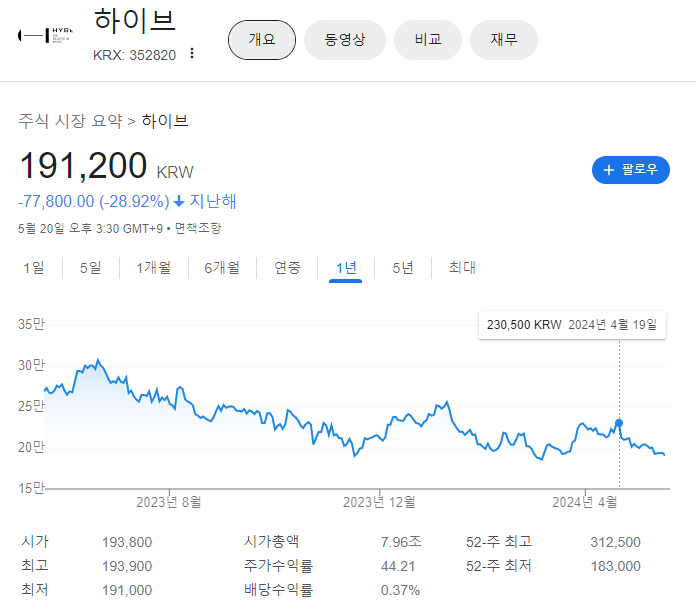Click the highlighted data point on chart
Viewport: 696px width, 611px height.
(619, 423)
